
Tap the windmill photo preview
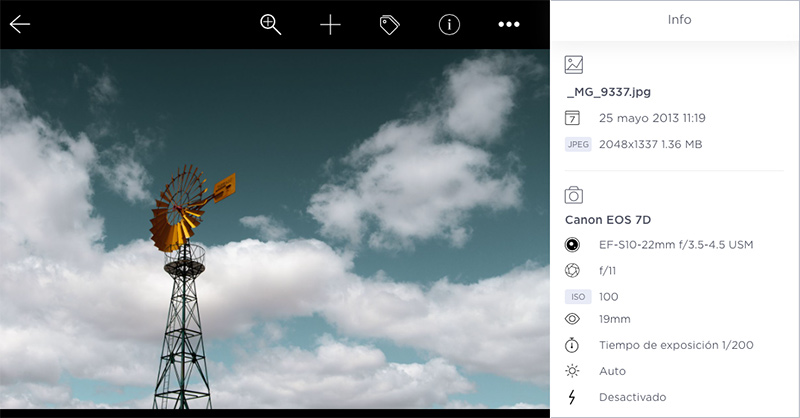pos(275,229)
